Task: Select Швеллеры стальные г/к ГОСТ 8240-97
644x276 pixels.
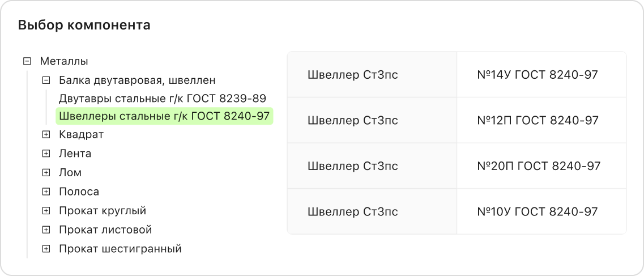Action: pos(164,116)
